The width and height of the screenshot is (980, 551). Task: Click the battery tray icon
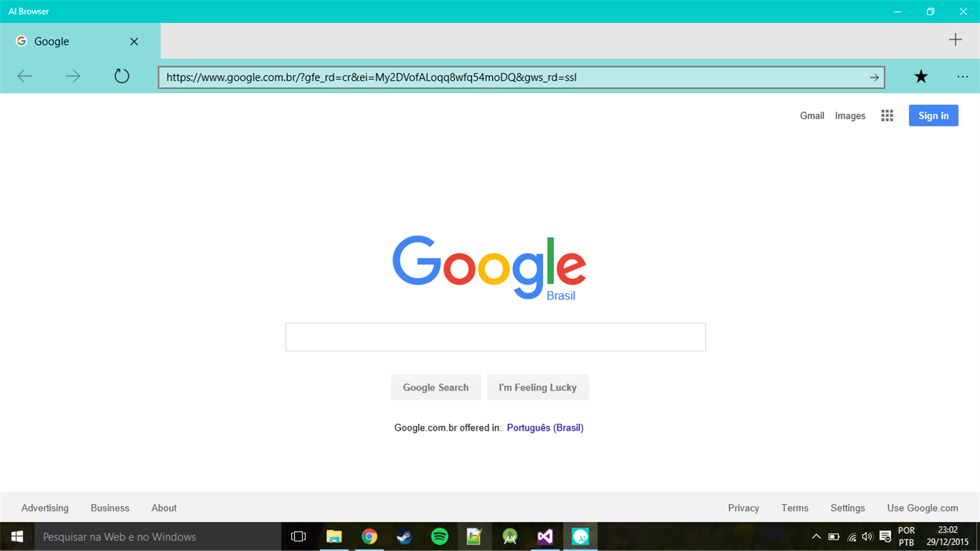point(834,537)
